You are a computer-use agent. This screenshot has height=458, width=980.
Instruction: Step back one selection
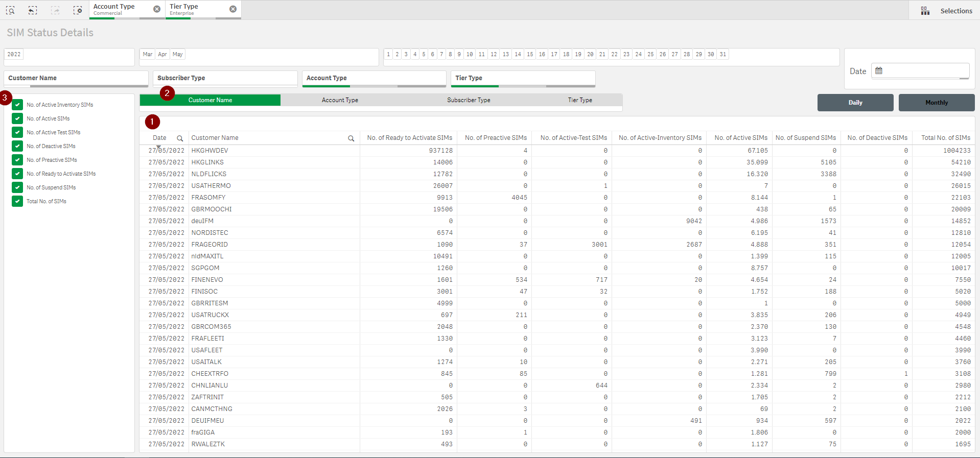[33, 10]
